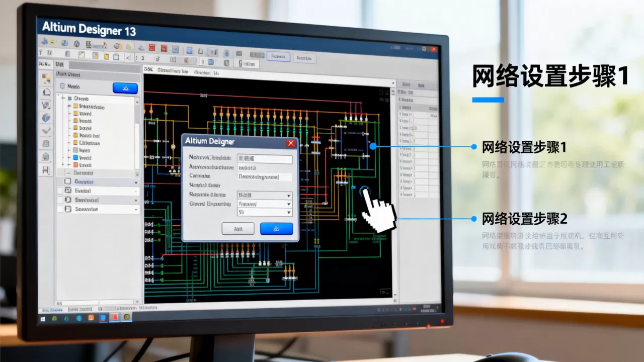
Task: Click the blue square icon left of green shield
Action: (211, 62)
